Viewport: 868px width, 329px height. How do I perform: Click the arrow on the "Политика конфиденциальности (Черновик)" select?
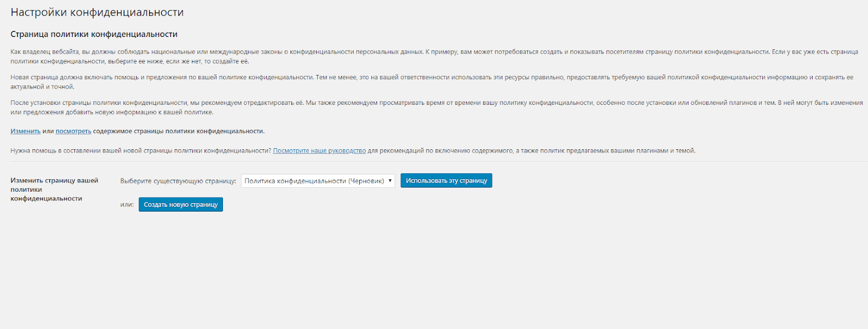(390, 181)
